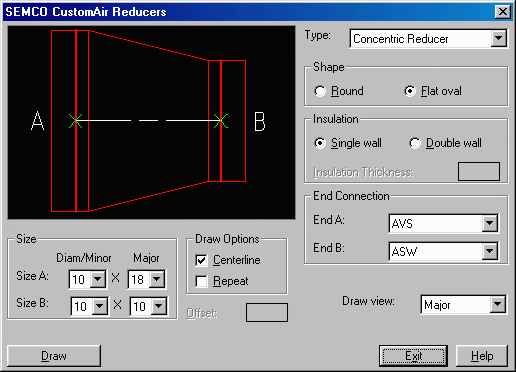Open Help for the reducers dialog
Image resolution: width=516 pixels, height=372 pixels.
tap(482, 356)
